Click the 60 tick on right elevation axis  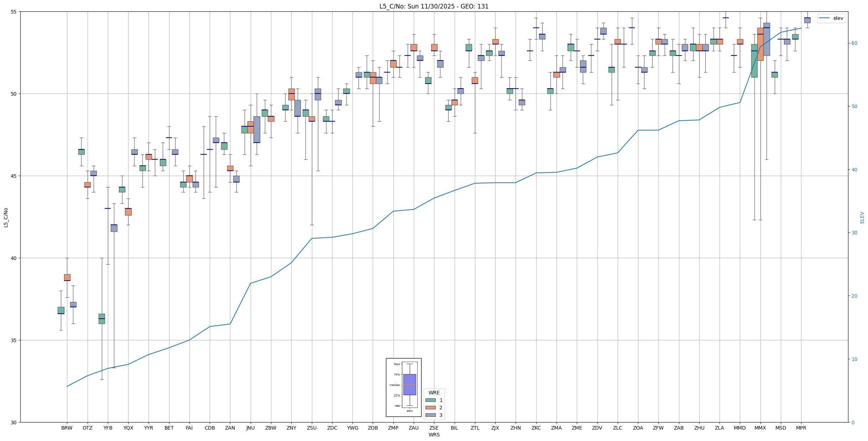pyautogui.click(x=854, y=43)
